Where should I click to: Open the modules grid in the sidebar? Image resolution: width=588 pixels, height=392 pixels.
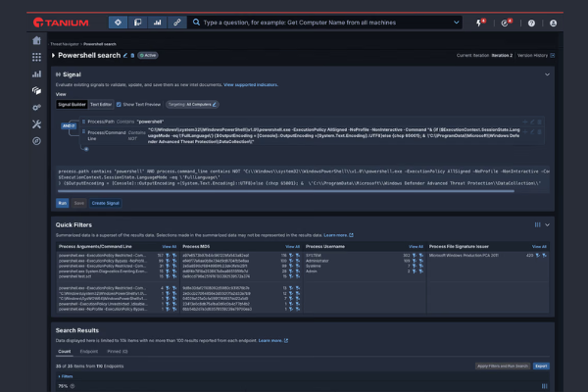(36, 57)
